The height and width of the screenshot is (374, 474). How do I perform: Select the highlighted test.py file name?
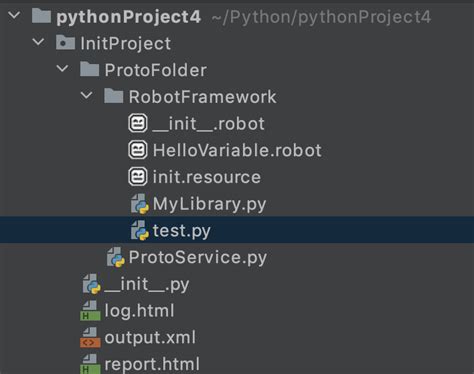[x=182, y=231]
